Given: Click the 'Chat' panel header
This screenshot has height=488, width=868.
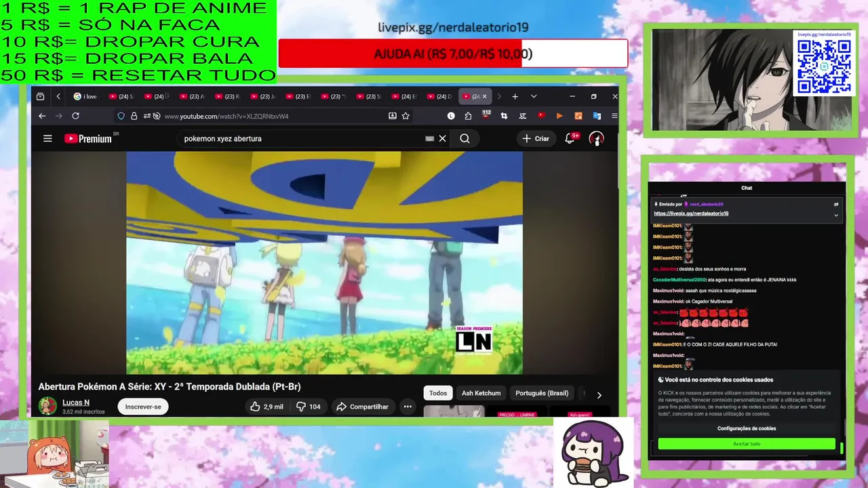Looking at the screenshot, I should pos(747,188).
